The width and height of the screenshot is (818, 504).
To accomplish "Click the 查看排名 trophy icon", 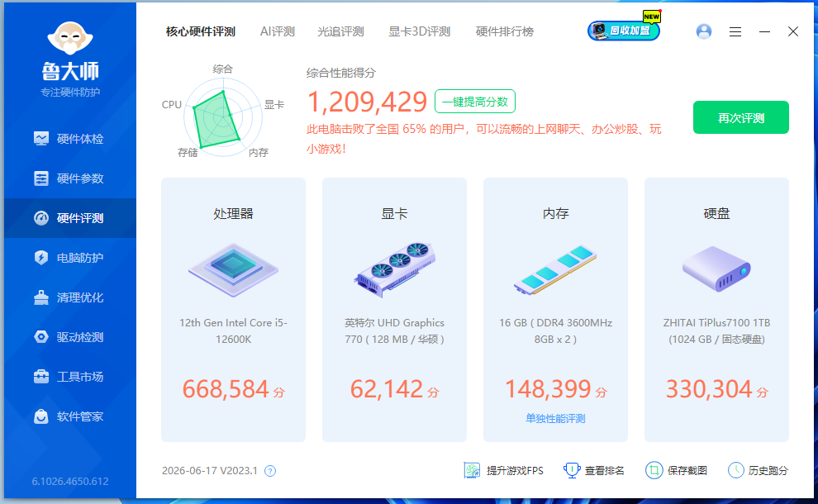I will (572, 471).
